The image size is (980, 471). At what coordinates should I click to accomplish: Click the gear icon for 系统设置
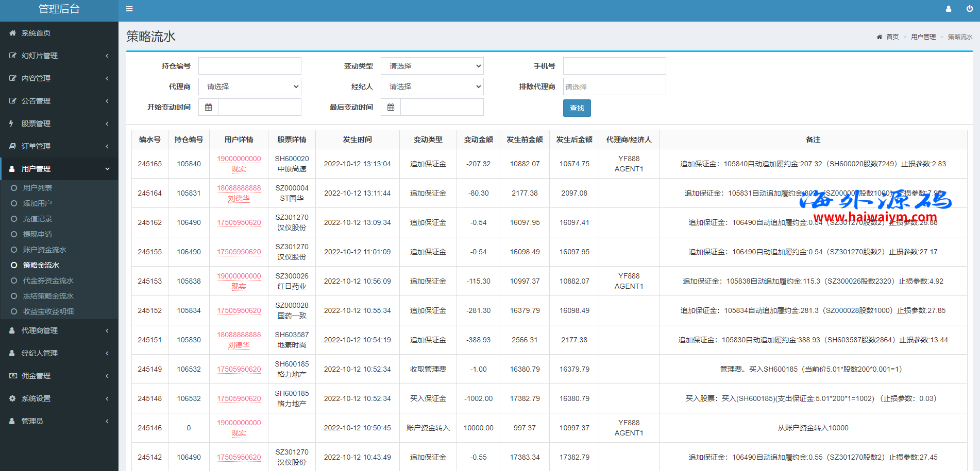[x=12, y=398]
